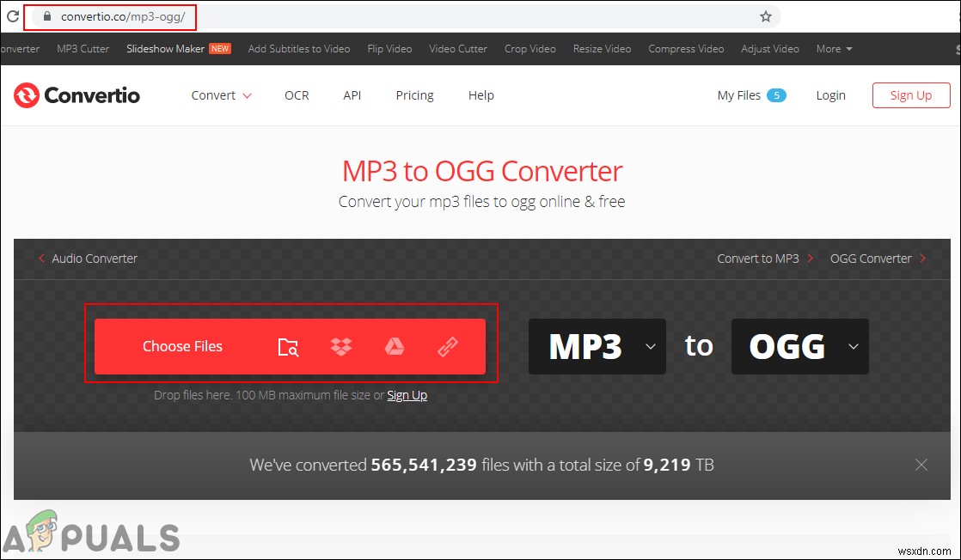Reload the page using the refresh icon
This screenshot has height=560, width=961.
click(x=10, y=16)
